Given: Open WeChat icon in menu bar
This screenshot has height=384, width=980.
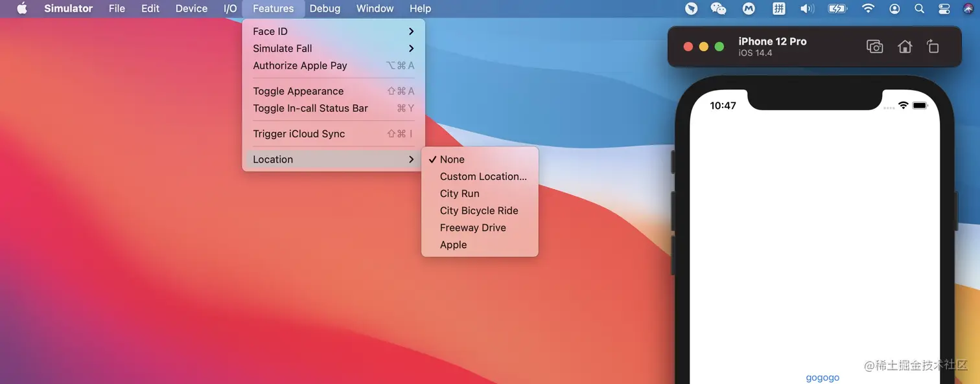Looking at the screenshot, I should point(718,8).
